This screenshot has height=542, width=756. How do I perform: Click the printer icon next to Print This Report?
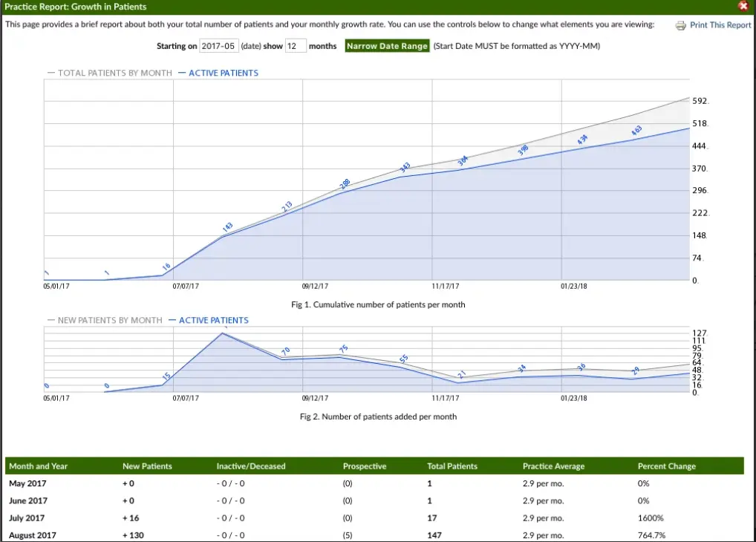point(680,25)
